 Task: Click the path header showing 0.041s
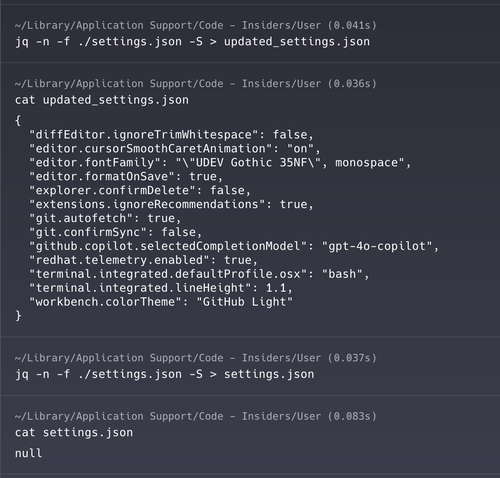(196, 25)
